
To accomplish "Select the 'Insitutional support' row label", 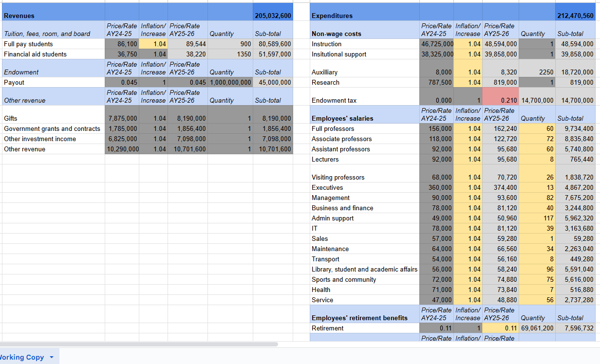I will (x=364, y=54).
